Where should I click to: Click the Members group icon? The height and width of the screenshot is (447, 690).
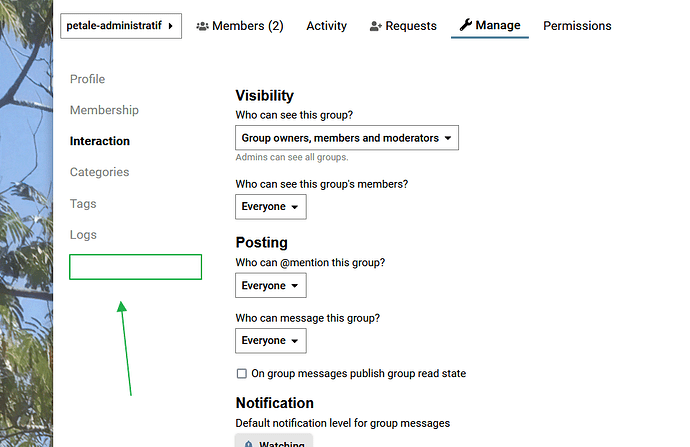point(202,26)
